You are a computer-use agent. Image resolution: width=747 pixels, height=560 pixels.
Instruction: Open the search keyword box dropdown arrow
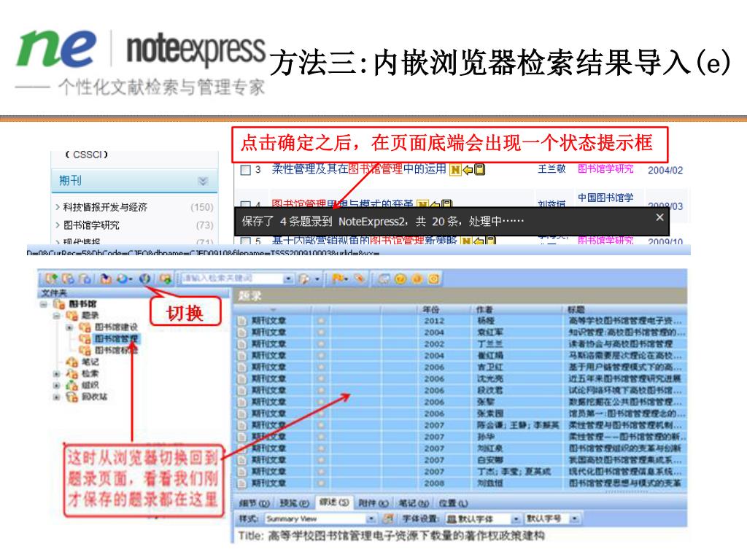[288, 279]
